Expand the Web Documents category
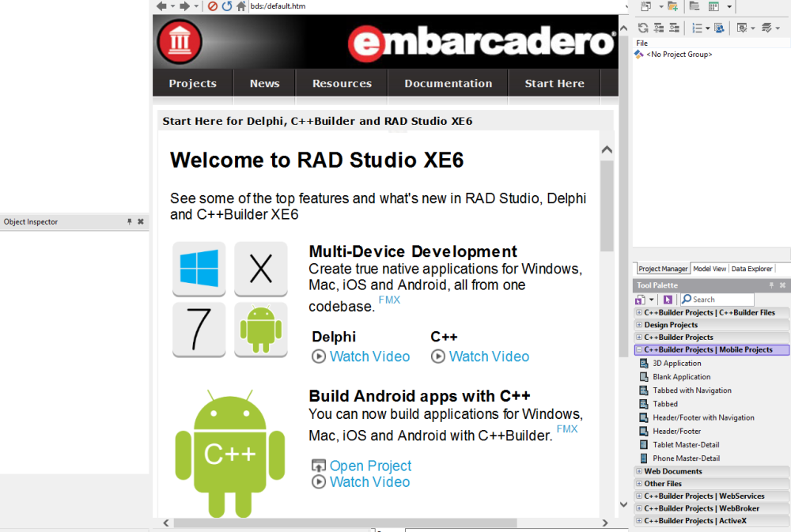This screenshot has width=791, height=532. tap(638, 471)
